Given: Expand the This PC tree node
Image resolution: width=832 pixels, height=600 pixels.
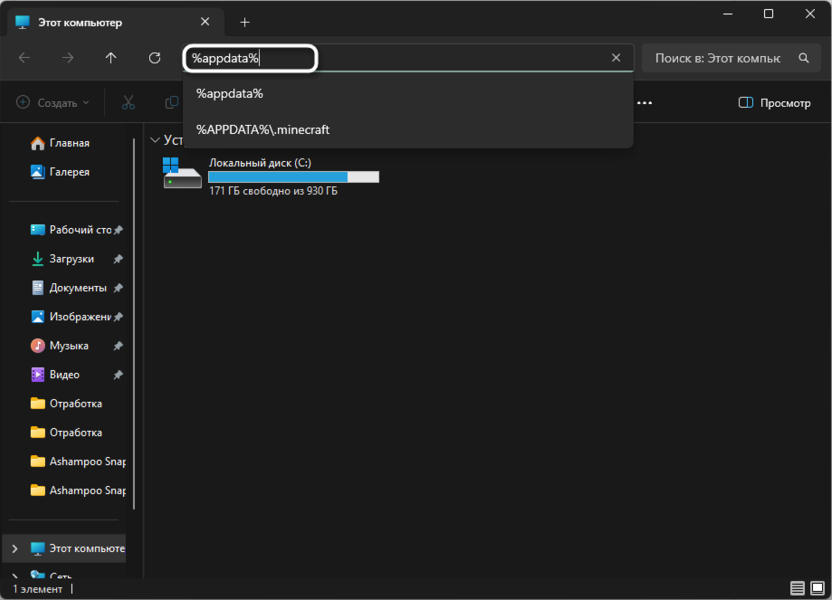Looking at the screenshot, I should point(14,549).
